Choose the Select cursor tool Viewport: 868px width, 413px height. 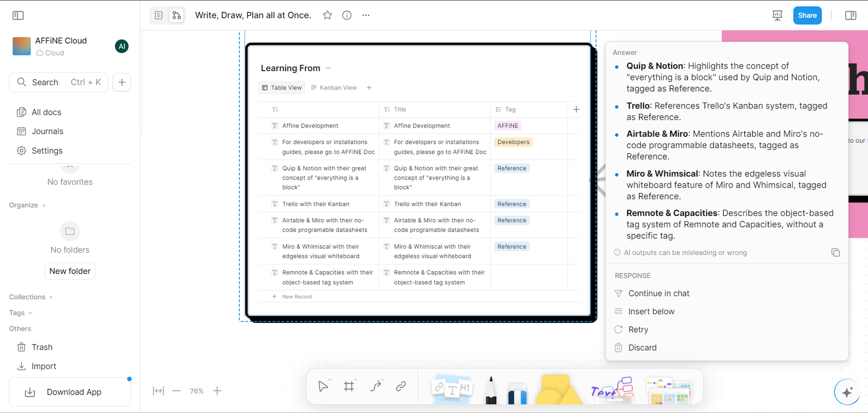[x=323, y=386]
